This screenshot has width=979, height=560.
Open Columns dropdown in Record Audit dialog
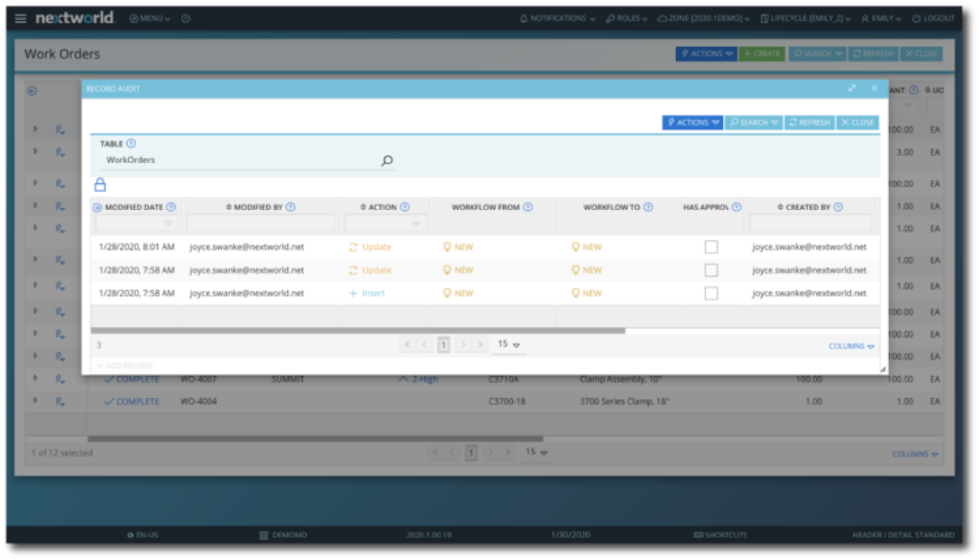coord(851,346)
